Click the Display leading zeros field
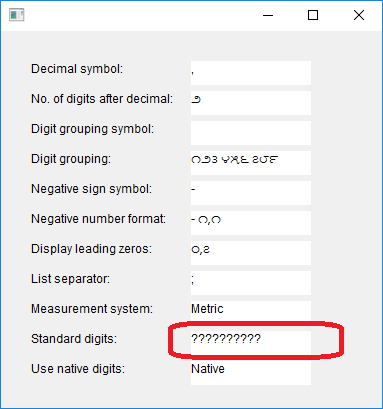Screen dimensions: 383x409 coord(251,253)
